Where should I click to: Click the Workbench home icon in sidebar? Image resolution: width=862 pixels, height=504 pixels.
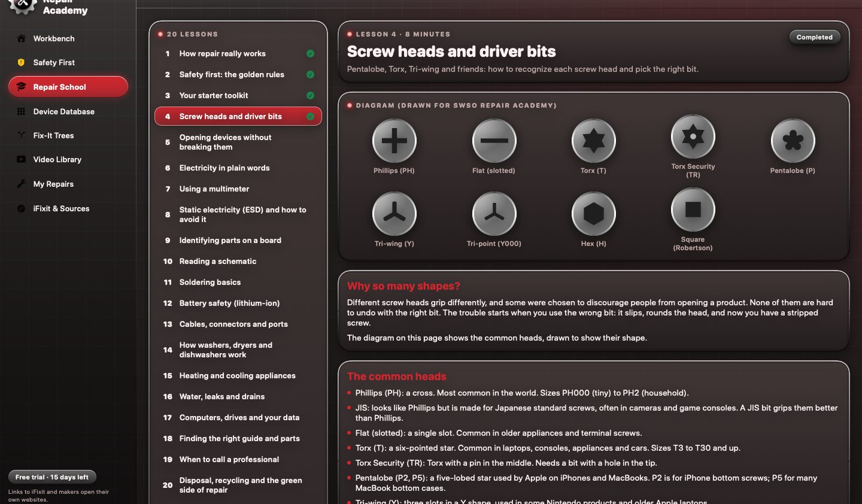(x=21, y=38)
